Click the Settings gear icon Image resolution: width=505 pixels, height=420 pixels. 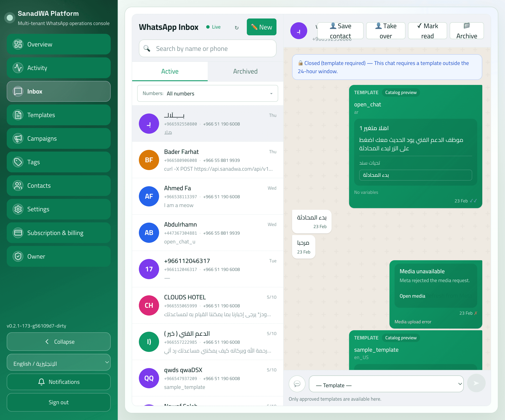(x=18, y=209)
